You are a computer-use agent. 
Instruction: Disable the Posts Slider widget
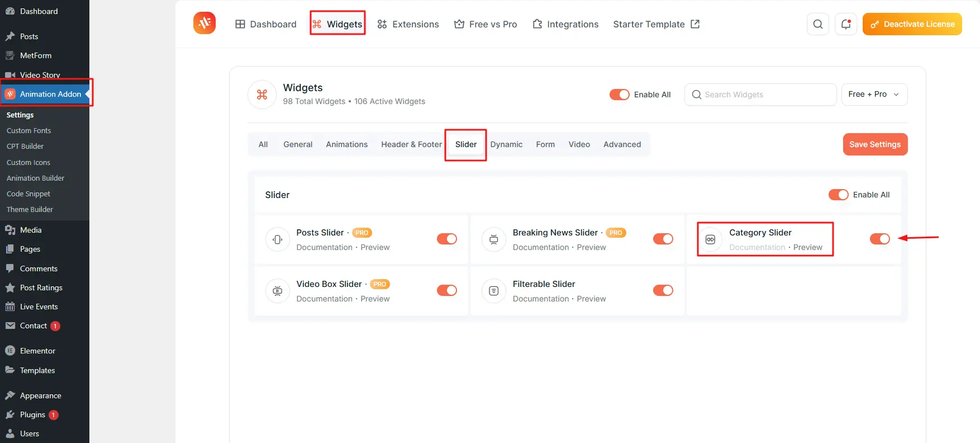(447, 239)
